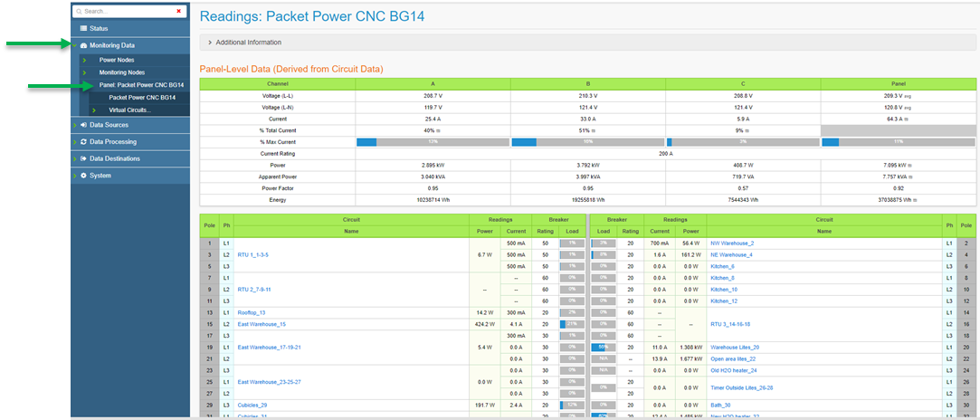Click the Data Sources icon
This screenshot has height=420, width=980.
coord(83,125)
